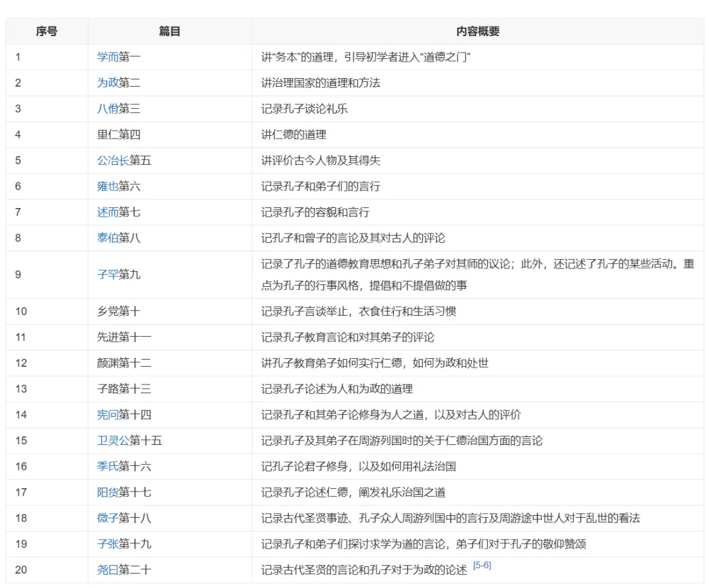Image resolution: width=709 pixels, height=588 pixels.
Task: Click summary starting 记录了孔子的道德教育思想
Action: point(477,274)
